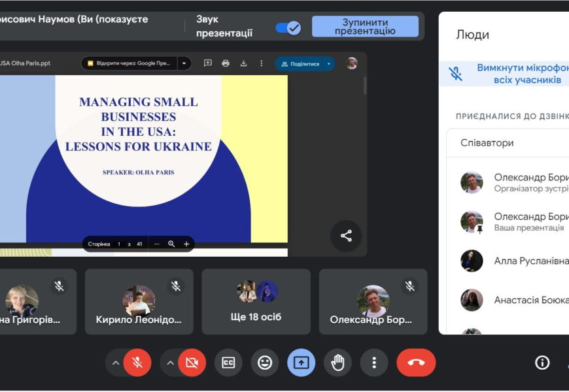Open the emoji reactions button
The width and height of the screenshot is (569, 392).
[x=265, y=363]
